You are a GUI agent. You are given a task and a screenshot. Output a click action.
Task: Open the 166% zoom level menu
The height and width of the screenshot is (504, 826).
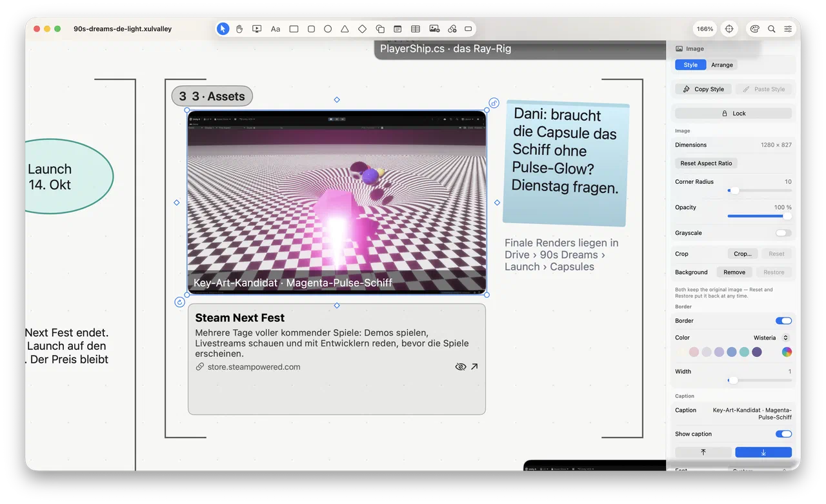[x=705, y=29]
